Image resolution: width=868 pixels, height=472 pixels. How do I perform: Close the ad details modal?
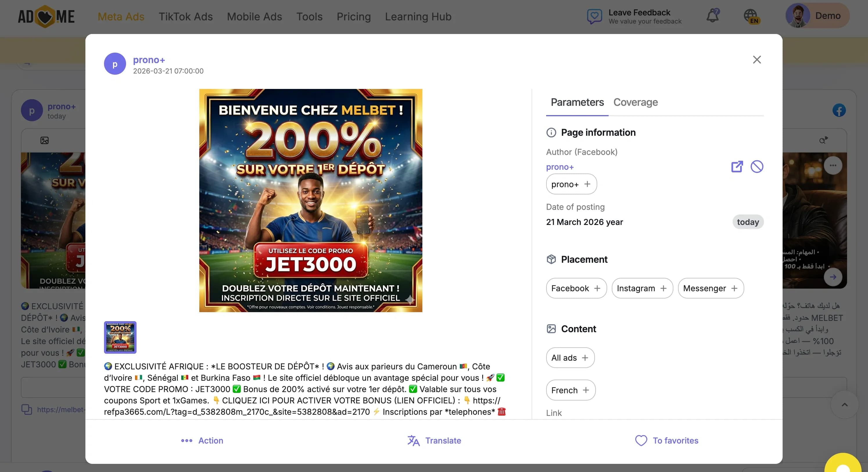coord(757,60)
